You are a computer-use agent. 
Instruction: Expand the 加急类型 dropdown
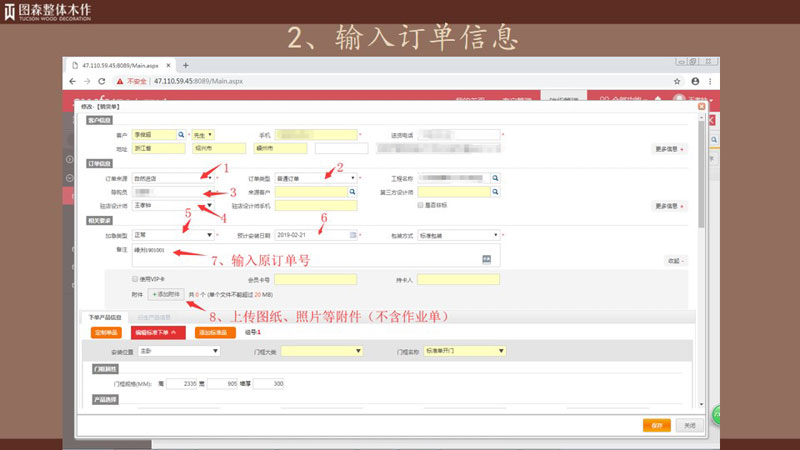coord(211,235)
